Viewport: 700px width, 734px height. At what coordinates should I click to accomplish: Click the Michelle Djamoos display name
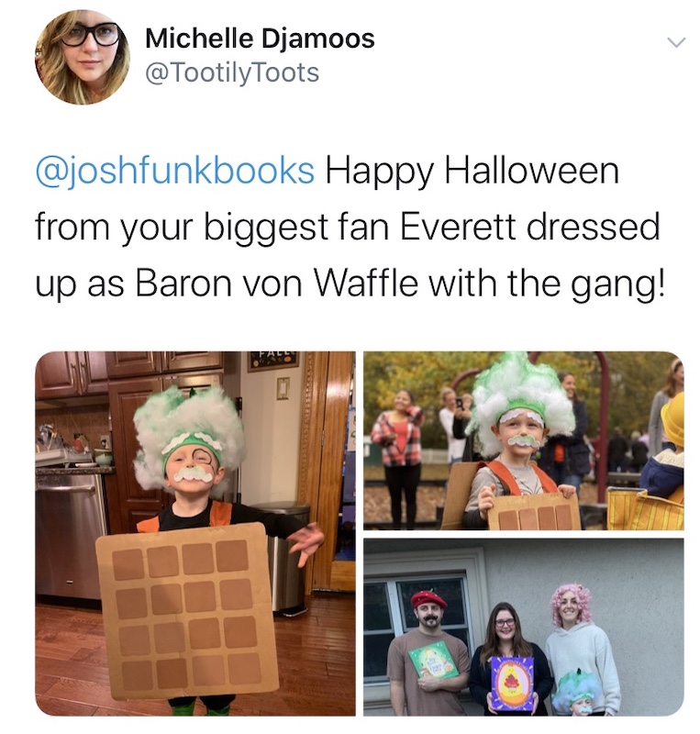pyautogui.click(x=260, y=39)
